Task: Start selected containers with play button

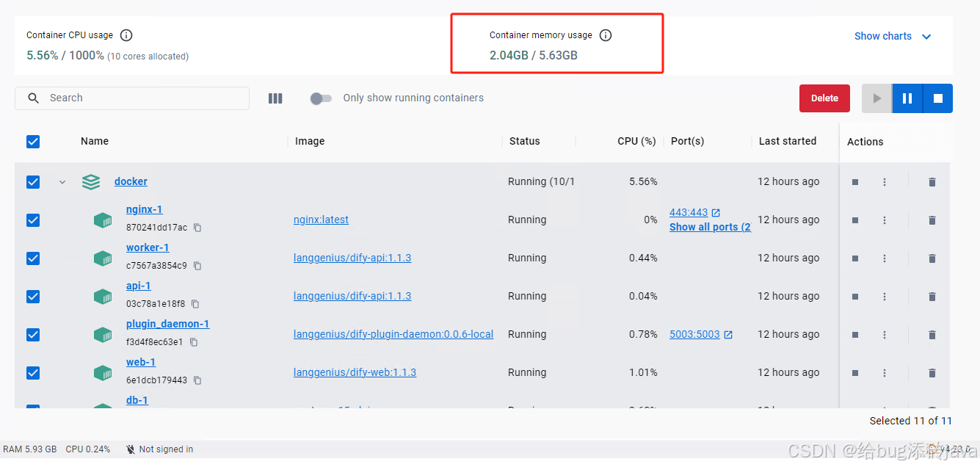Action: (876, 98)
